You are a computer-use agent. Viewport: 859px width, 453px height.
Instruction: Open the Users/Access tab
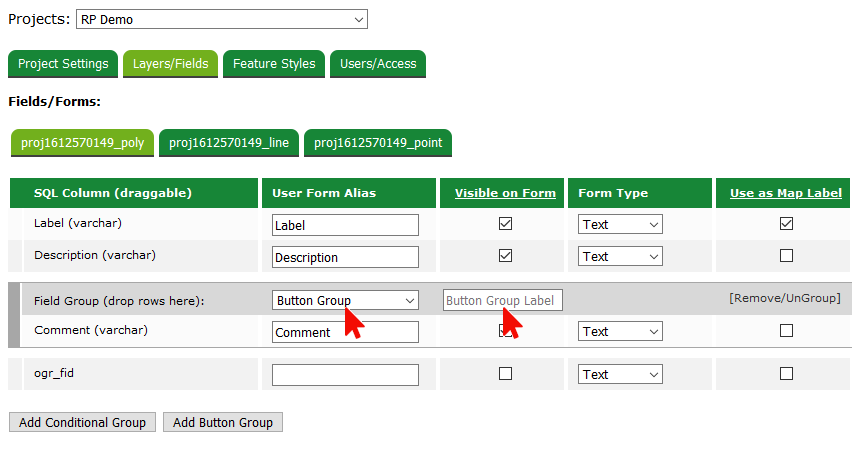378,64
